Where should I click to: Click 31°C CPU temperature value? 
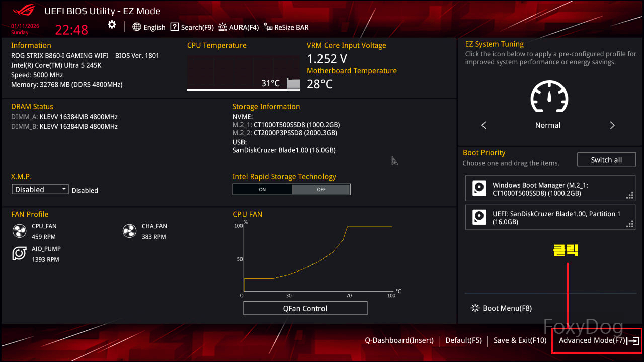click(270, 83)
